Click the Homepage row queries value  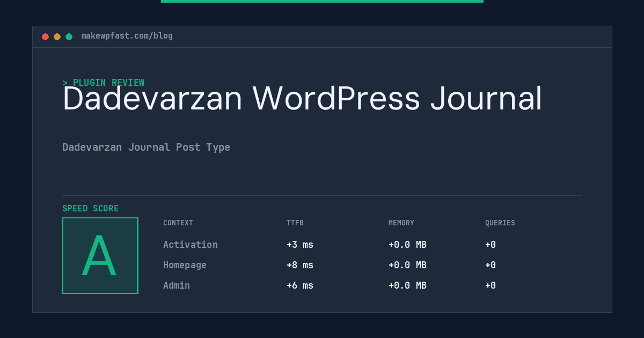491,265
